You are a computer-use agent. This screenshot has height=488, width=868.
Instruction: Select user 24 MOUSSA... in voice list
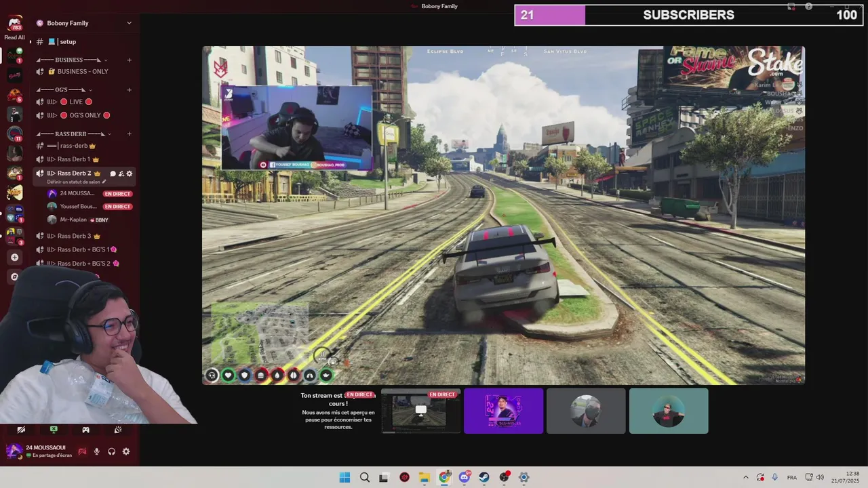pos(71,193)
